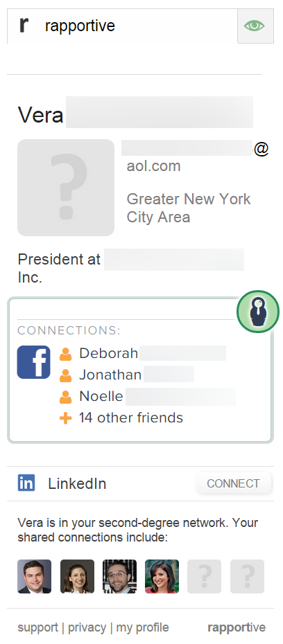The height and width of the screenshot is (644, 283).
Task: Toggle the green eye visibility button
Action: click(255, 26)
